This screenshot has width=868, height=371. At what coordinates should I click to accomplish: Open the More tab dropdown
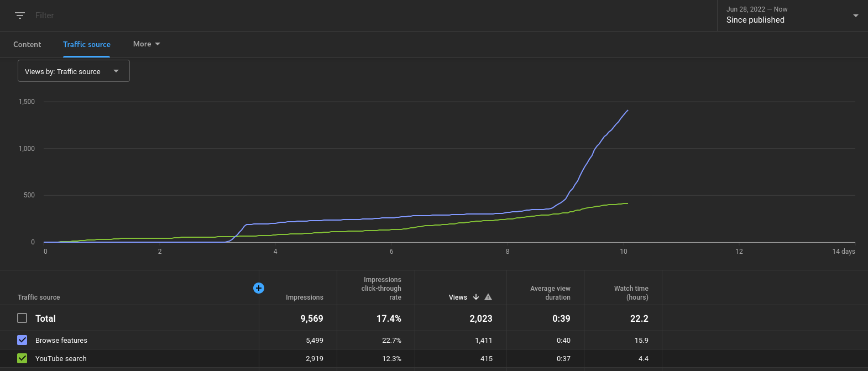point(147,44)
